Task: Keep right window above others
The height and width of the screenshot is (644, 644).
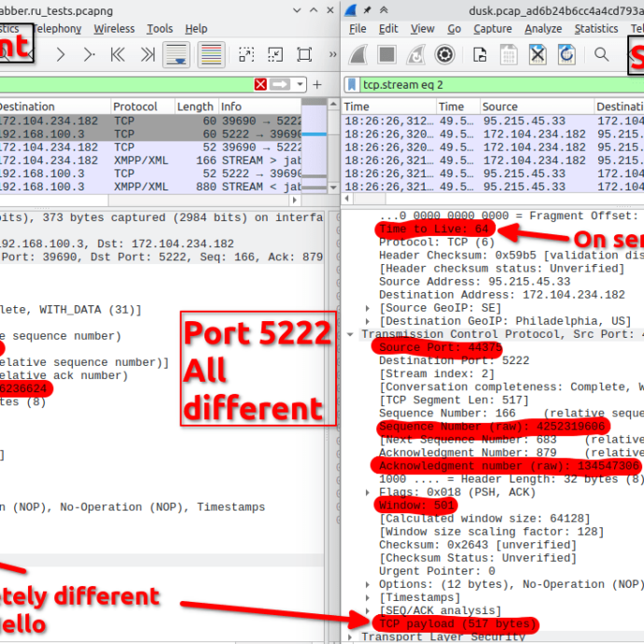Action: point(384,10)
